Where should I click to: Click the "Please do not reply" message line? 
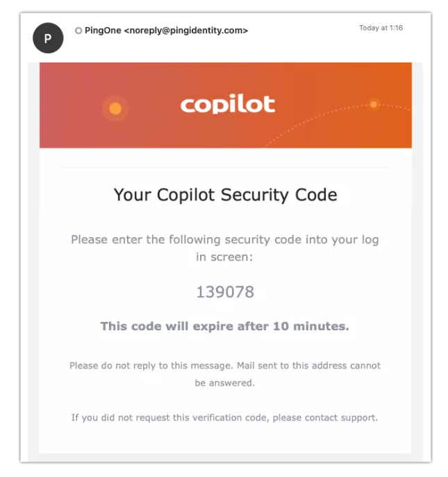click(x=225, y=365)
